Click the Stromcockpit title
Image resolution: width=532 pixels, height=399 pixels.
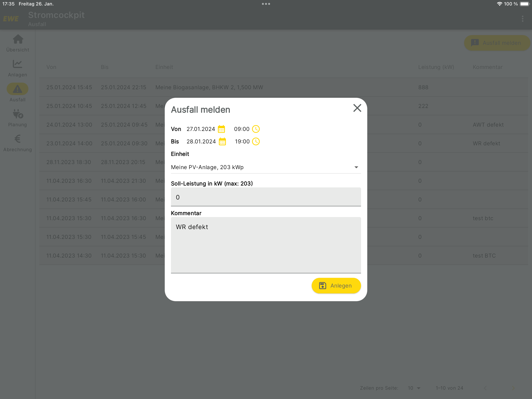click(x=56, y=15)
